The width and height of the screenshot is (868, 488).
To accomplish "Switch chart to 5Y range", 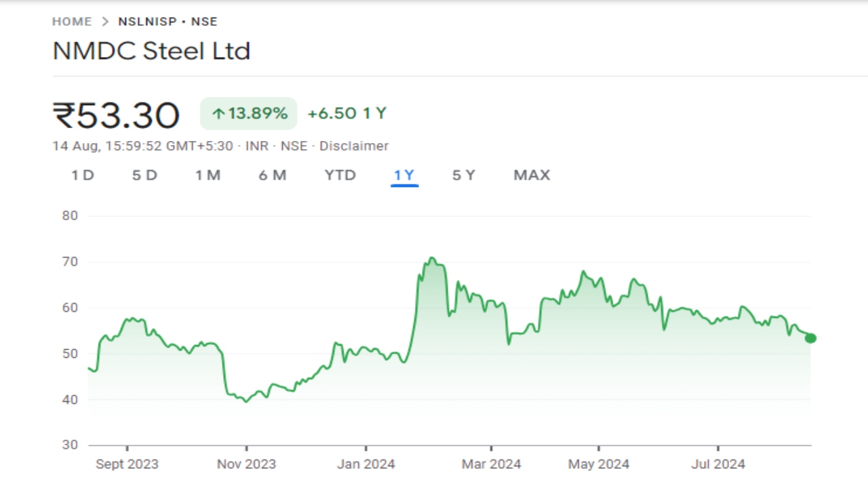I will [x=464, y=176].
